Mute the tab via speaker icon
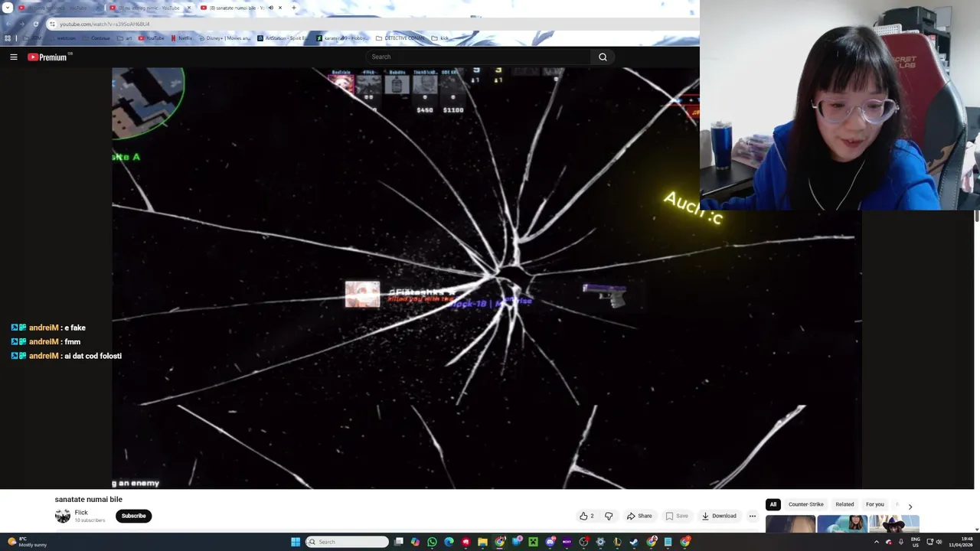 tap(270, 8)
